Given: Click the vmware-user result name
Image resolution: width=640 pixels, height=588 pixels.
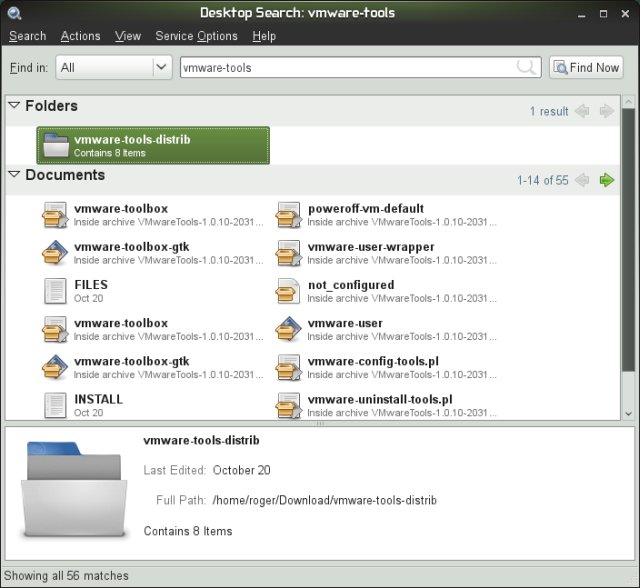Looking at the screenshot, I should pyautogui.click(x=345, y=323).
